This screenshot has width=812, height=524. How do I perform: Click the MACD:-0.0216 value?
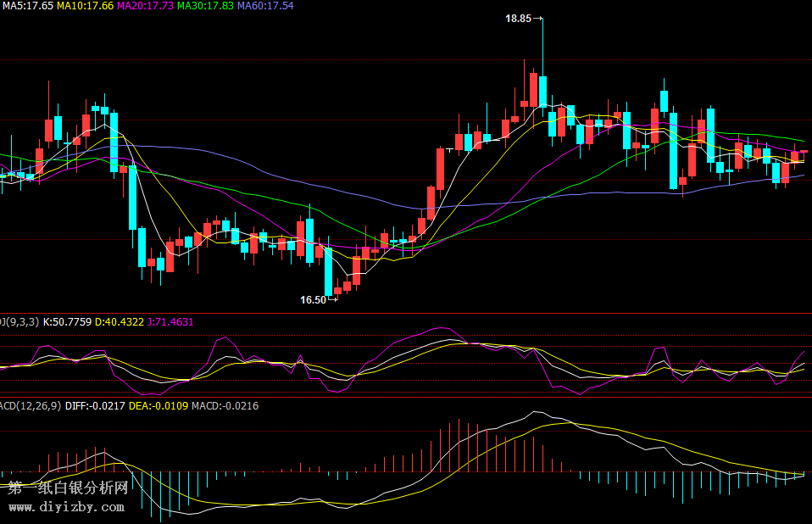225,406
